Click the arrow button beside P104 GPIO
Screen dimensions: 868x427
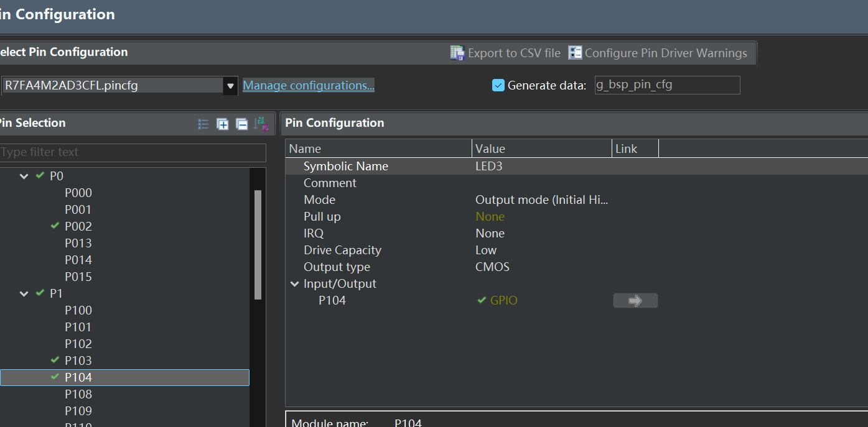click(635, 301)
